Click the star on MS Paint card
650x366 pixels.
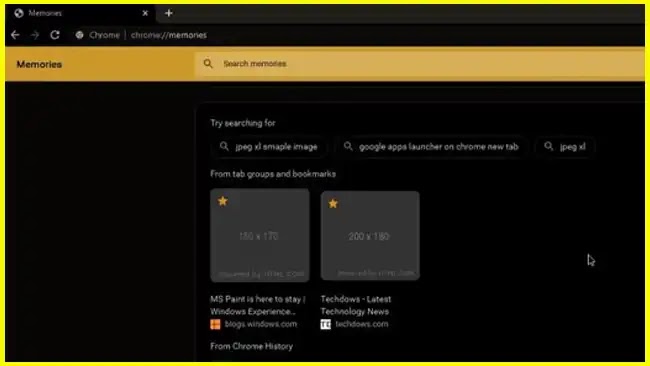point(223,201)
